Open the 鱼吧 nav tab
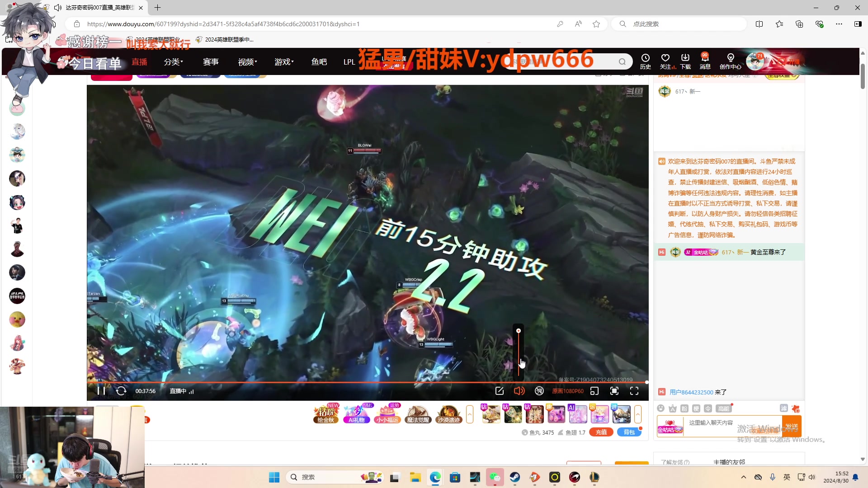The width and height of the screenshot is (868, 488). point(319,62)
